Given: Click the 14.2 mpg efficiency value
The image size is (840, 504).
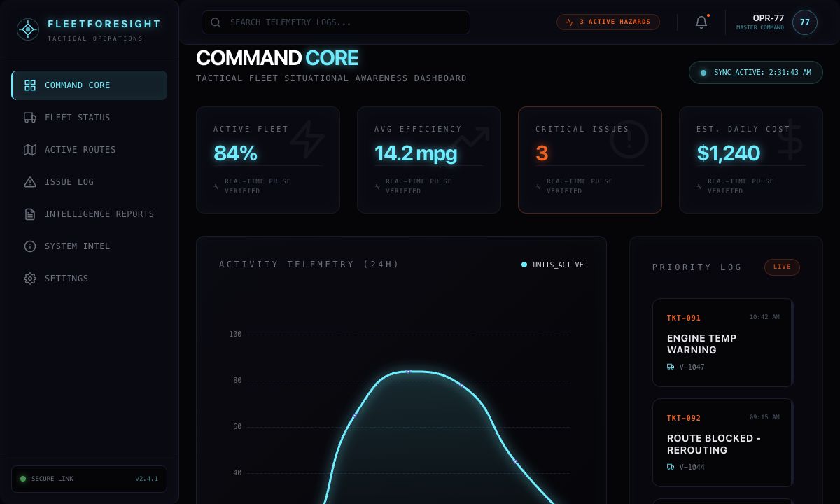Looking at the screenshot, I should pos(415,153).
